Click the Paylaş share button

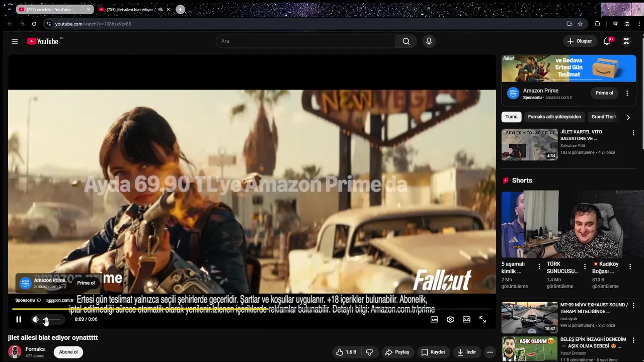[397, 352]
